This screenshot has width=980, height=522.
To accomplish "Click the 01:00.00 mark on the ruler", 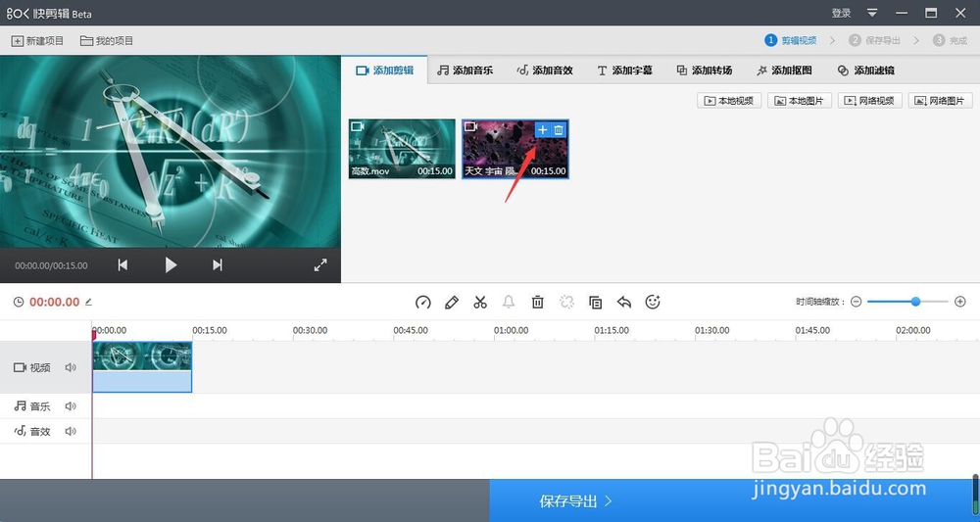I will 512,330.
